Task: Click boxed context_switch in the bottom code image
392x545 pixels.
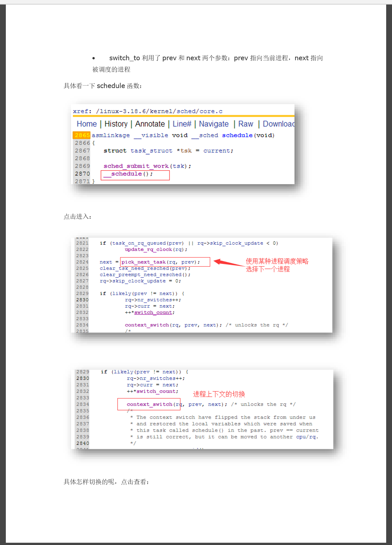Action: pos(149,404)
